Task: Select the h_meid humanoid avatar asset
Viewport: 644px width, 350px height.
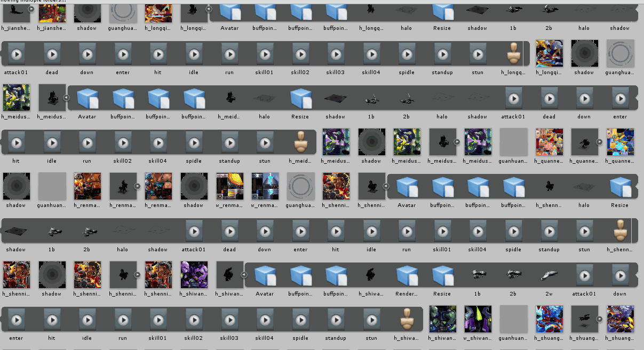Action: (300, 142)
